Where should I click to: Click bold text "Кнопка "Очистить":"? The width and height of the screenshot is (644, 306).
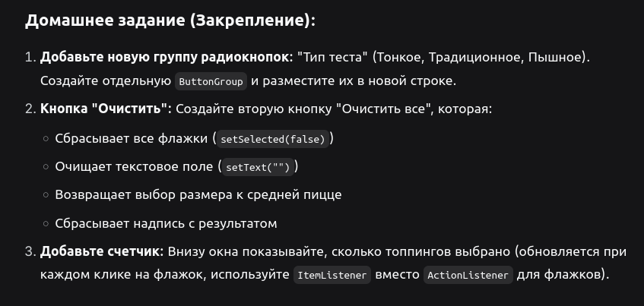tap(106, 109)
